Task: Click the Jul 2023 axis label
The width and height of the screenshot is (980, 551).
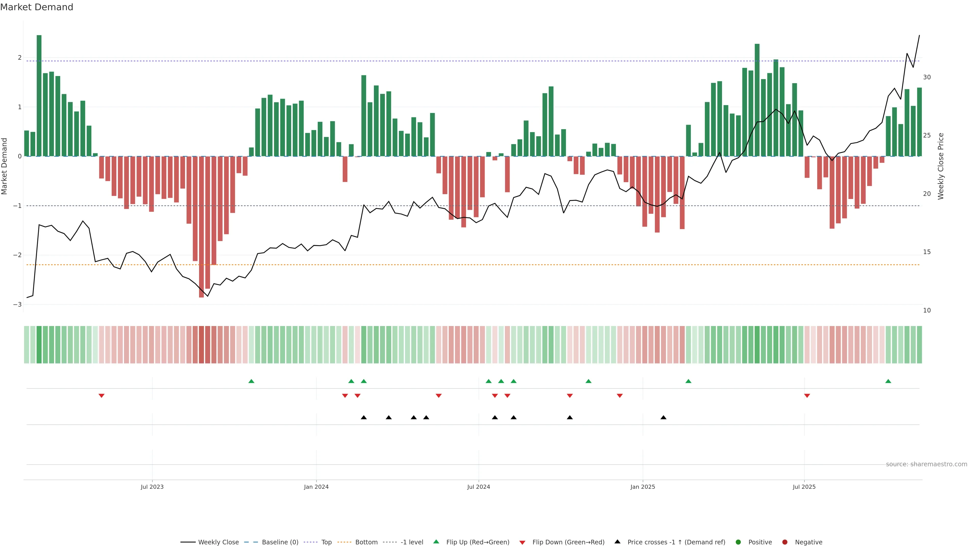Action: pos(152,487)
